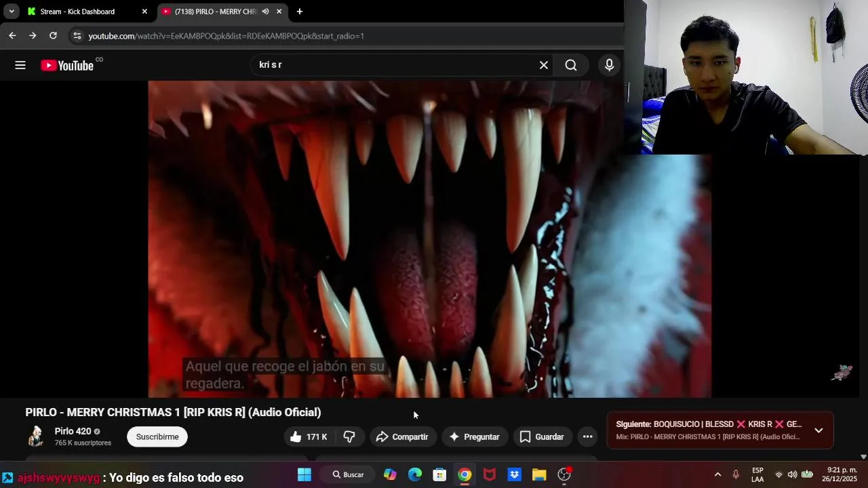Show hidden system tray icons

pyautogui.click(x=717, y=474)
